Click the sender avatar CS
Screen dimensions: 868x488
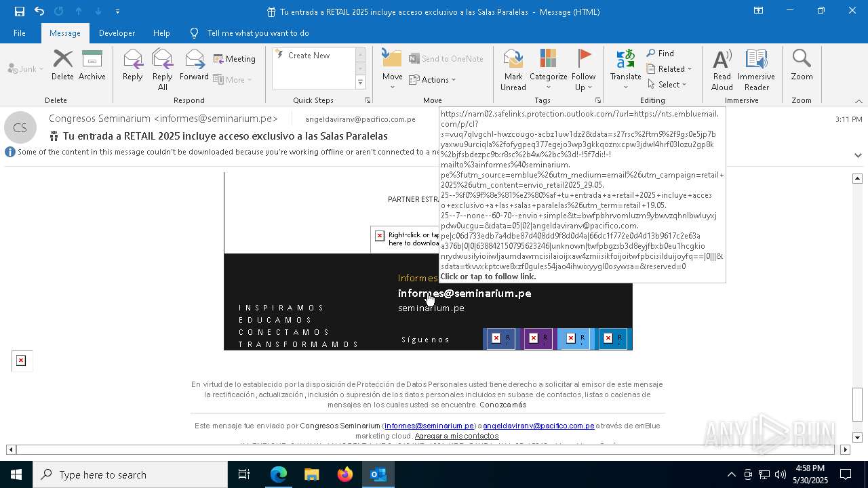coord(20,127)
